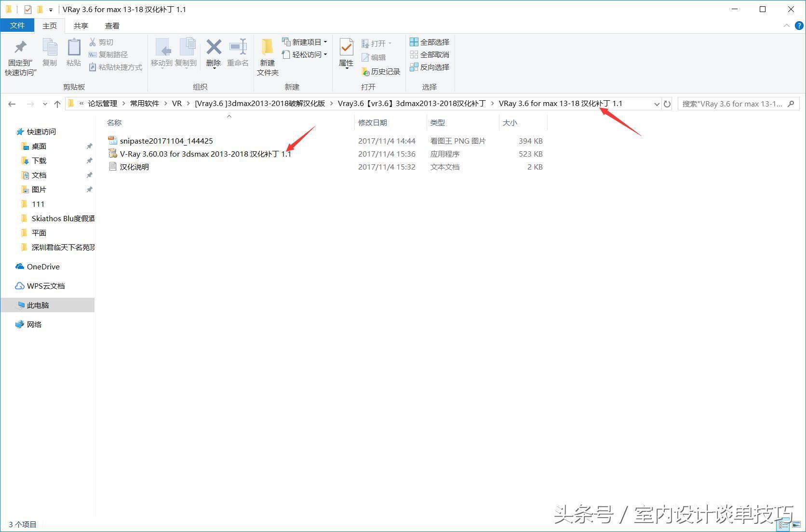
Task: Open the File (文件) tab
Action: pyautogui.click(x=17, y=26)
